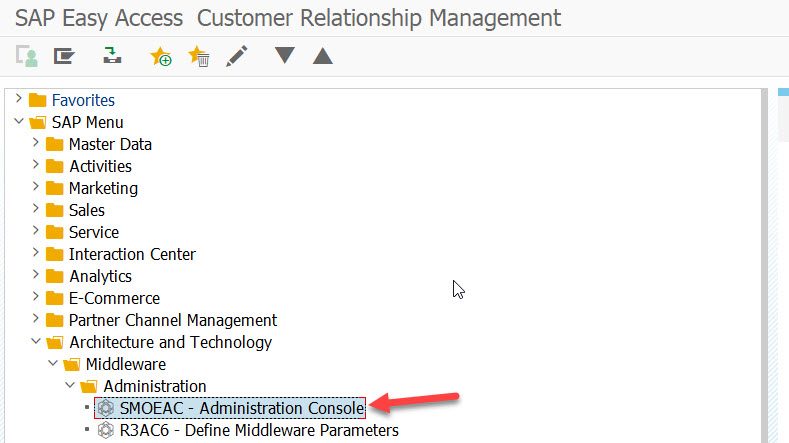Click the SAP Menu toolbar icon
Image resolution: width=789 pixels, height=443 pixels.
pyautogui.click(x=65, y=57)
